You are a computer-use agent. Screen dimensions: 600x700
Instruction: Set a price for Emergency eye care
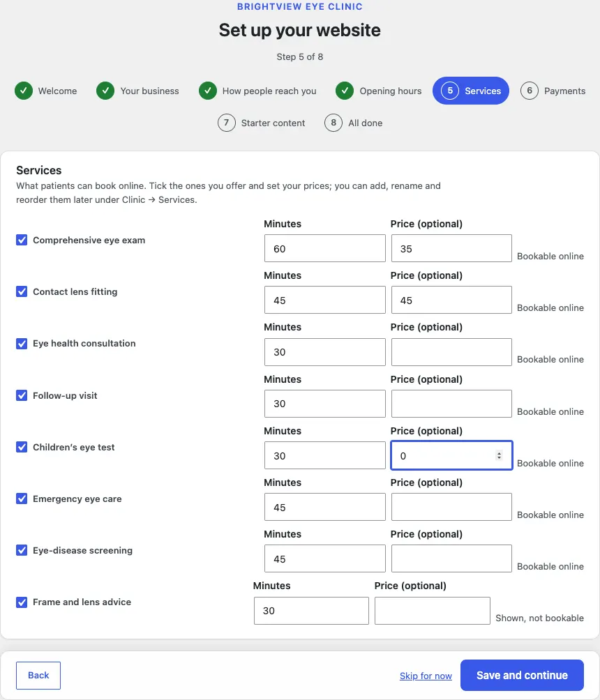[x=451, y=507]
